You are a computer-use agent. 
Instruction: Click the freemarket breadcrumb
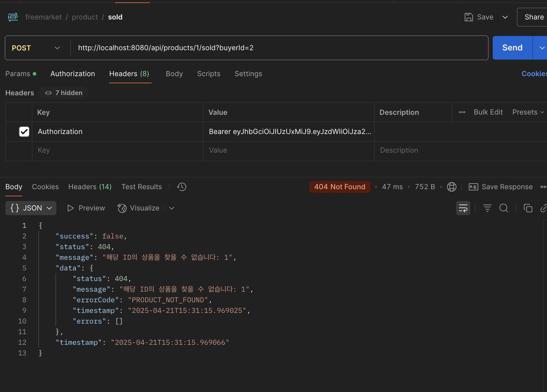pos(44,17)
